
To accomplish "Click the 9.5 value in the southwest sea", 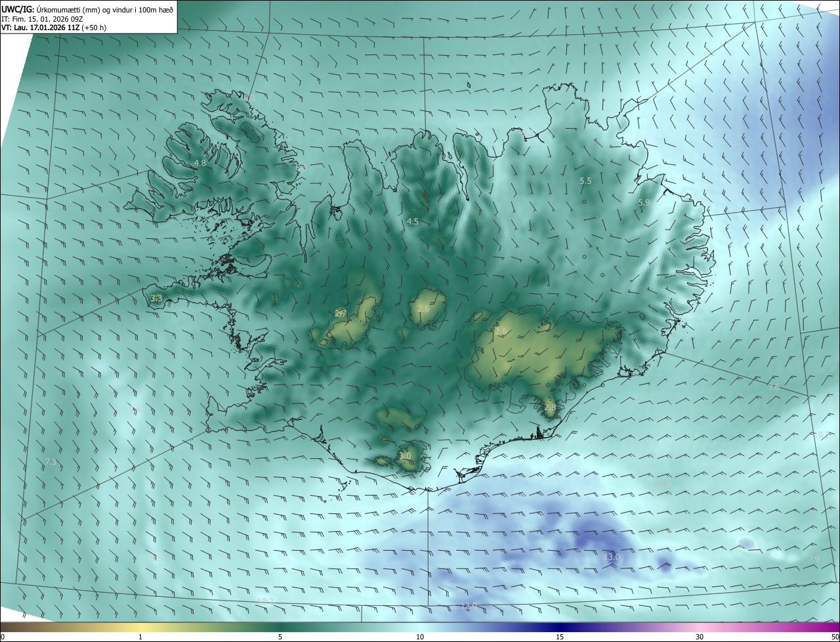I will [156, 558].
